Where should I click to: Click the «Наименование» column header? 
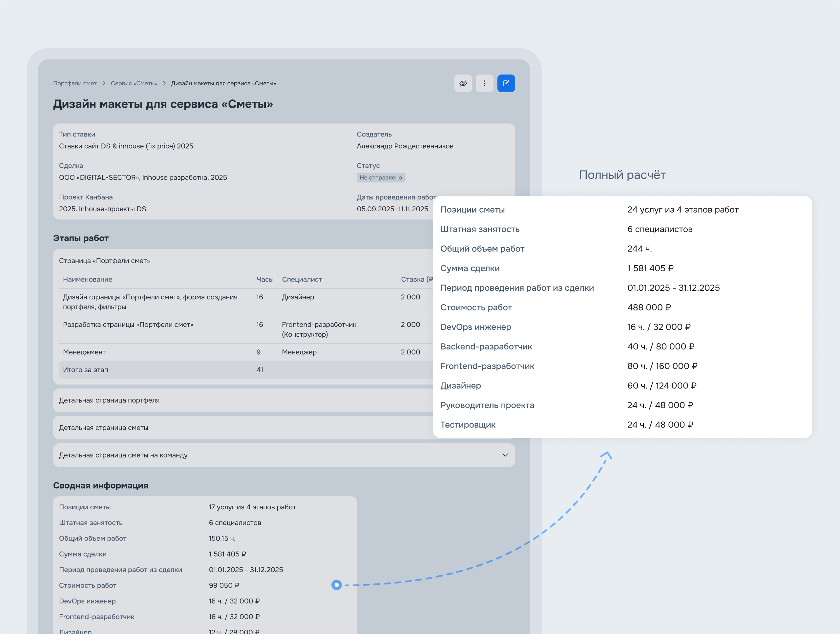(88, 279)
